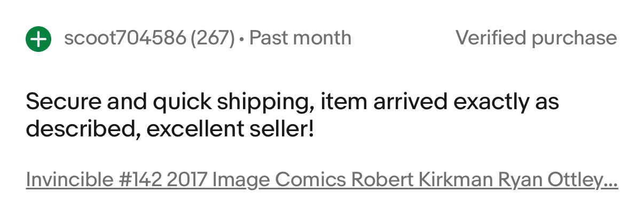Select the feedback score (267)

point(213,39)
